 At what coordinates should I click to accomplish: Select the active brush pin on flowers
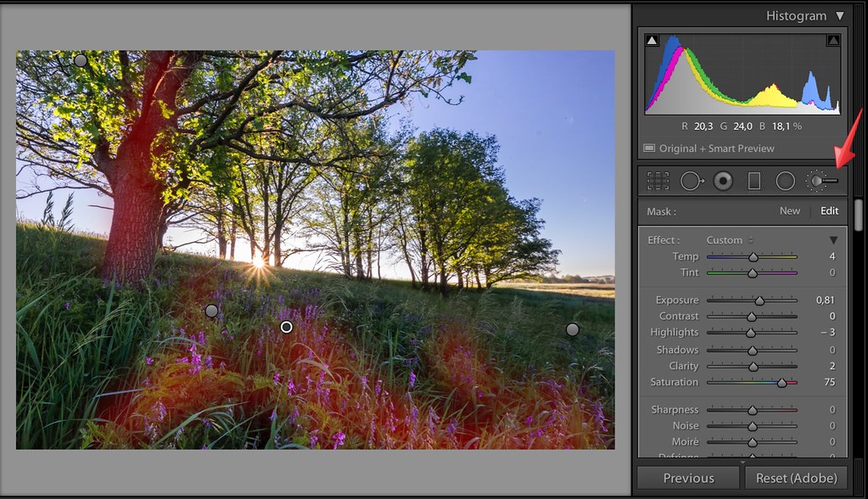click(x=287, y=327)
